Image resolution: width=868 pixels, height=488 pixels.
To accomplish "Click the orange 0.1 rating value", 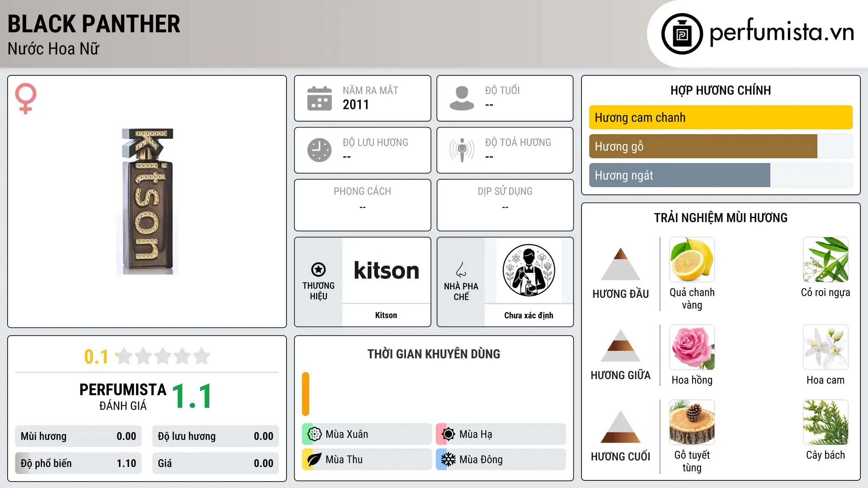I will click(96, 357).
